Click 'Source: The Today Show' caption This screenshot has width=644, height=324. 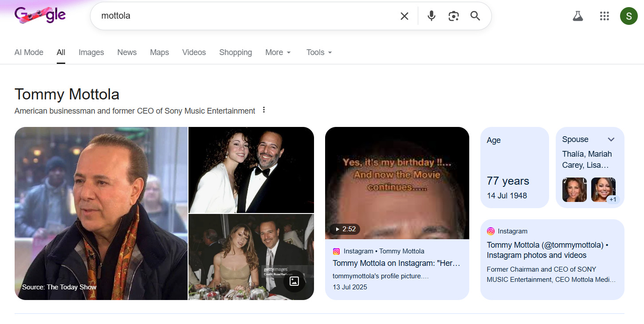coord(59,287)
